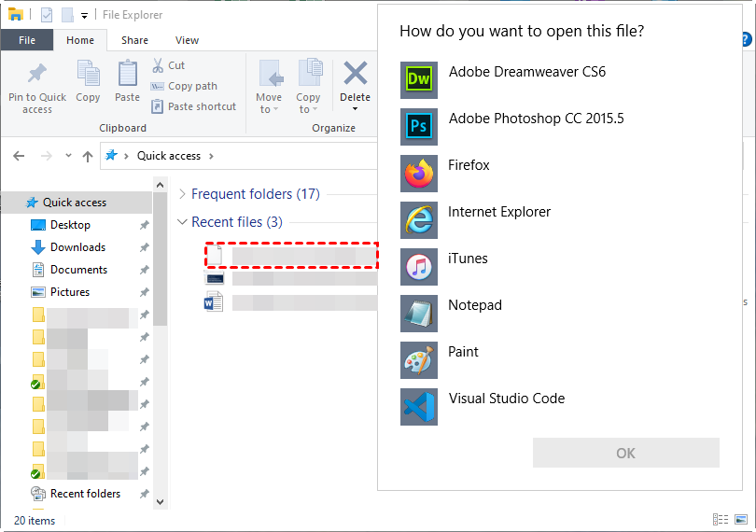The image size is (756, 532).
Task: Select Firefox label in open-with list
Action: 469,165
